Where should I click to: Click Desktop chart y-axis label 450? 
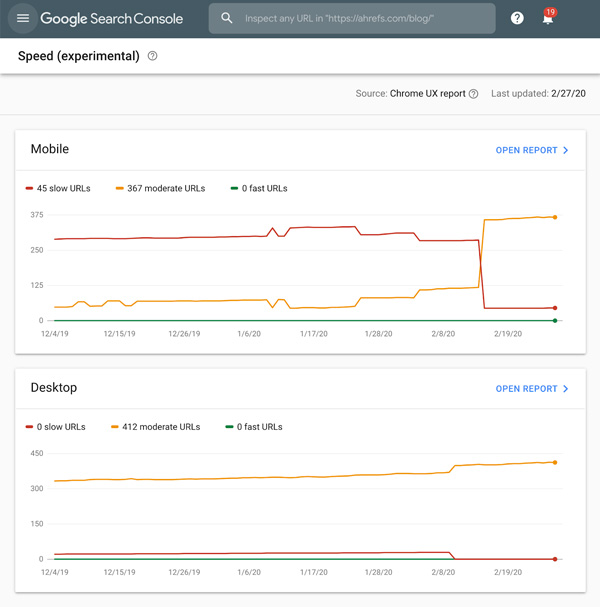[x=37, y=453]
